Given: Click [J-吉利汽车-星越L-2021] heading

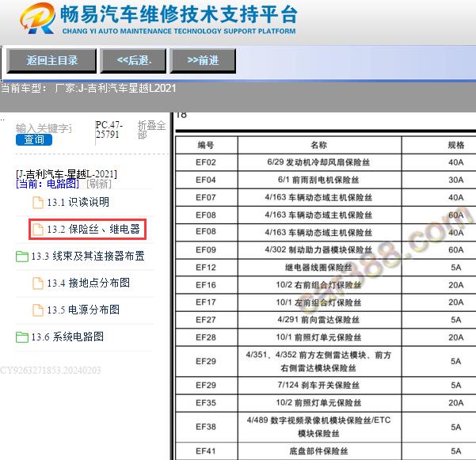Looking at the screenshot, I should 67,174.
